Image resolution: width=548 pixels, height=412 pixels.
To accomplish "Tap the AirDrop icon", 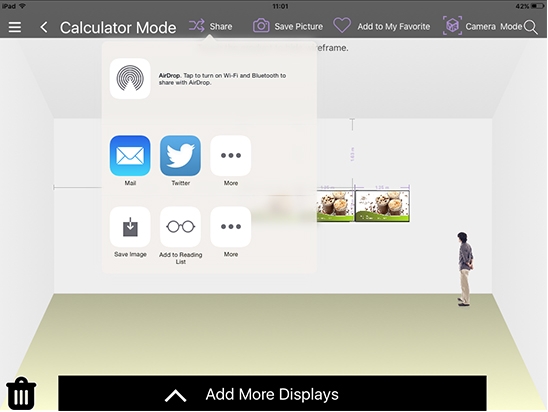I will pos(130,79).
